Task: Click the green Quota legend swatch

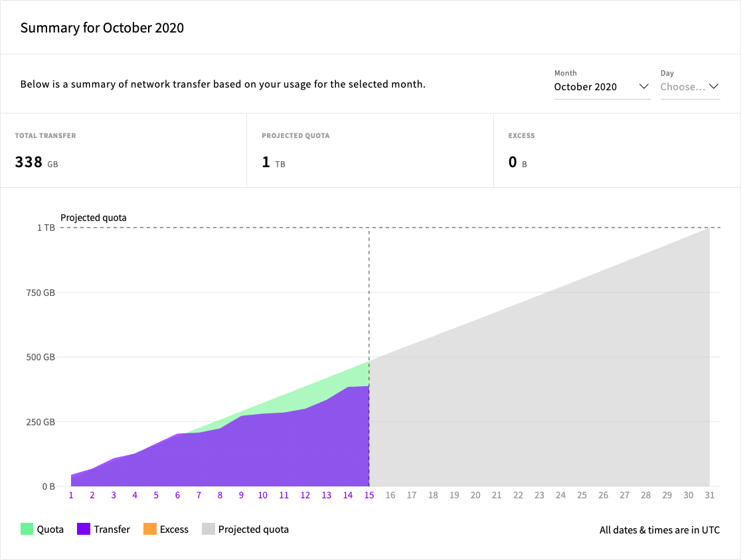Action: click(27, 529)
